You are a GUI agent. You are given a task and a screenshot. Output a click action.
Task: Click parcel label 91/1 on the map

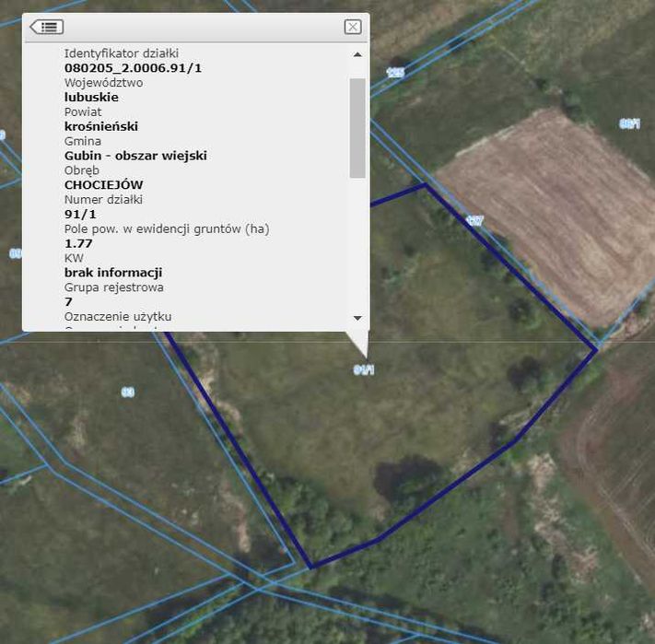[x=364, y=369]
